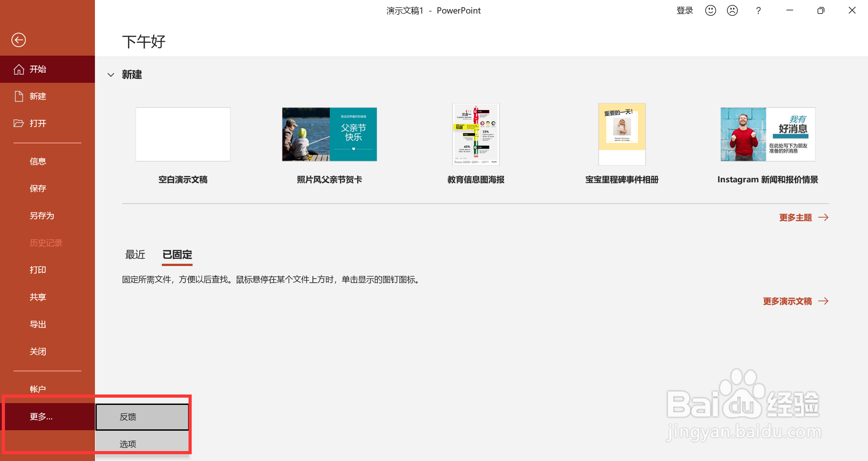This screenshot has height=461, width=868.
Task: Switch to the 已固定 tab
Action: (177, 255)
